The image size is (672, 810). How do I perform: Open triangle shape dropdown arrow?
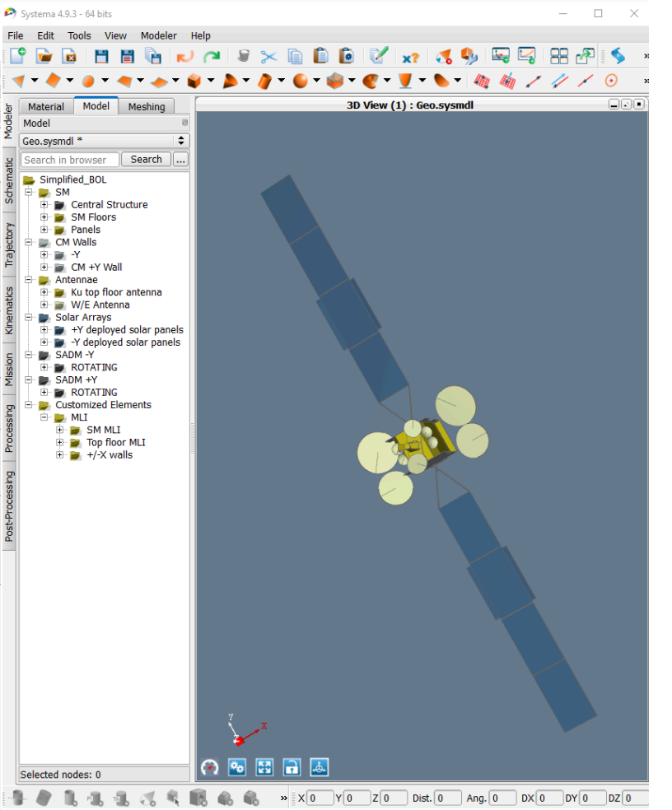pos(35,80)
